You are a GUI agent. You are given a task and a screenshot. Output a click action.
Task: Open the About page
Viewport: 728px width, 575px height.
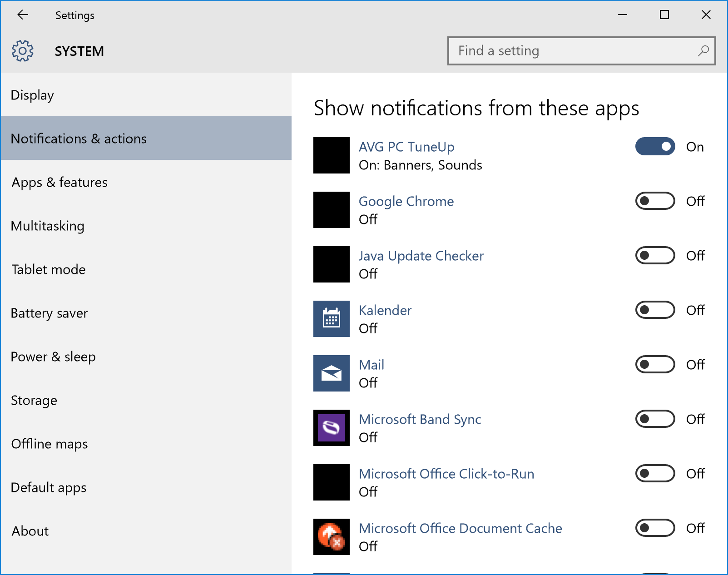[146, 530]
